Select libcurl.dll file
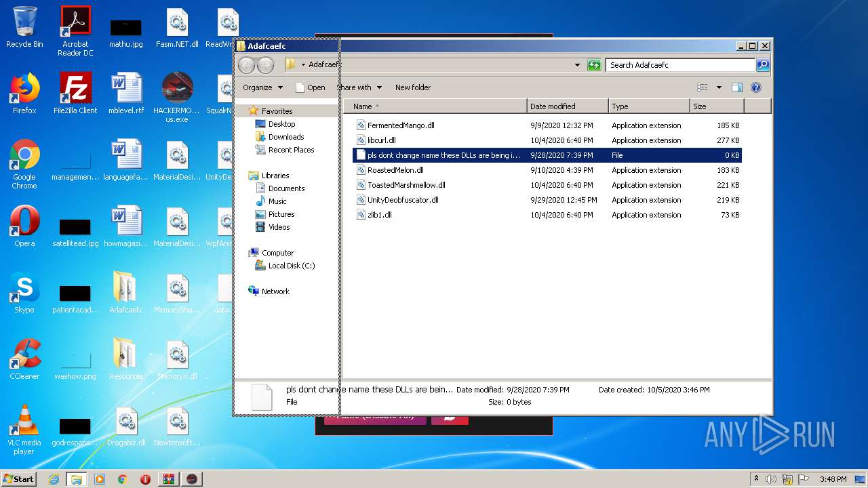This screenshot has width=868, height=488. (547, 140)
